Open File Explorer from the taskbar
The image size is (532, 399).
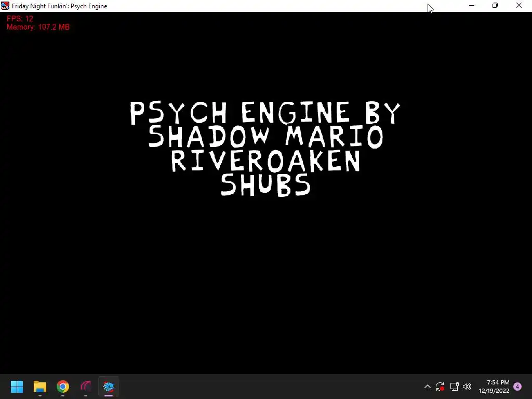[x=40, y=387]
